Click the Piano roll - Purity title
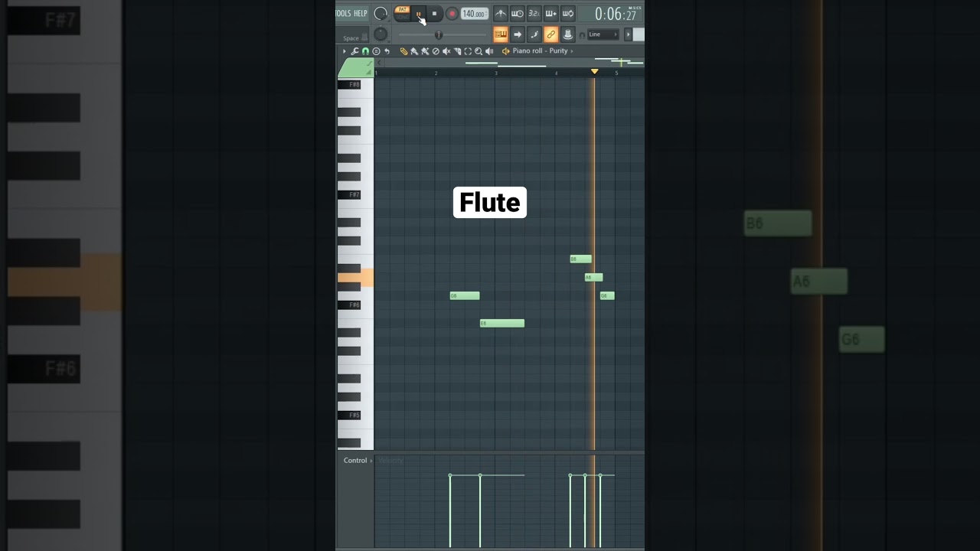The width and height of the screenshot is (980, 551). pos(541,51)
